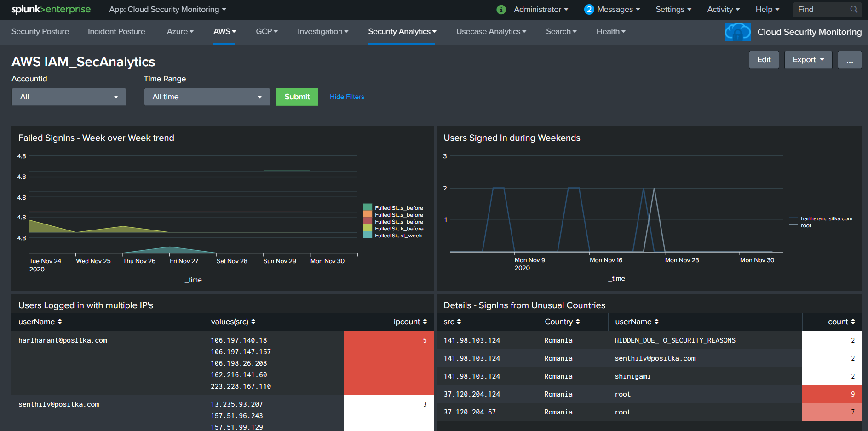Click IP address 223.228.167.110
This screenshot has width=868, height=431.
point(241,386)
